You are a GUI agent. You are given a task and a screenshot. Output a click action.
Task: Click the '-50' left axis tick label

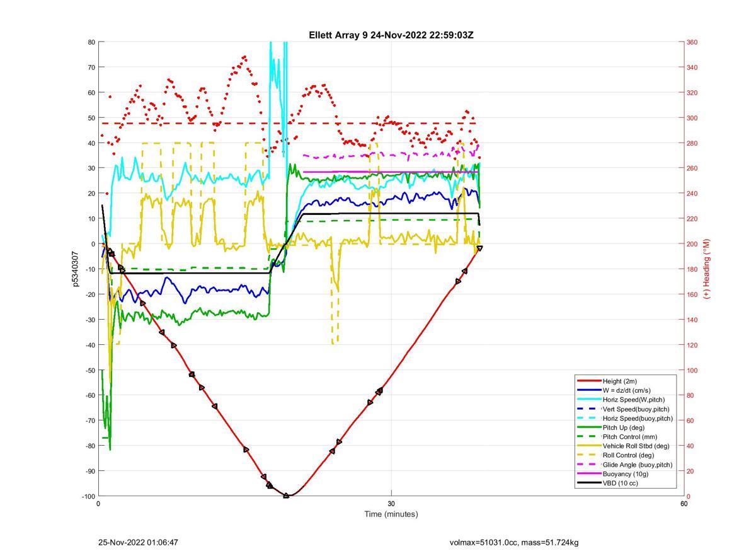click(x=90, y=370)
